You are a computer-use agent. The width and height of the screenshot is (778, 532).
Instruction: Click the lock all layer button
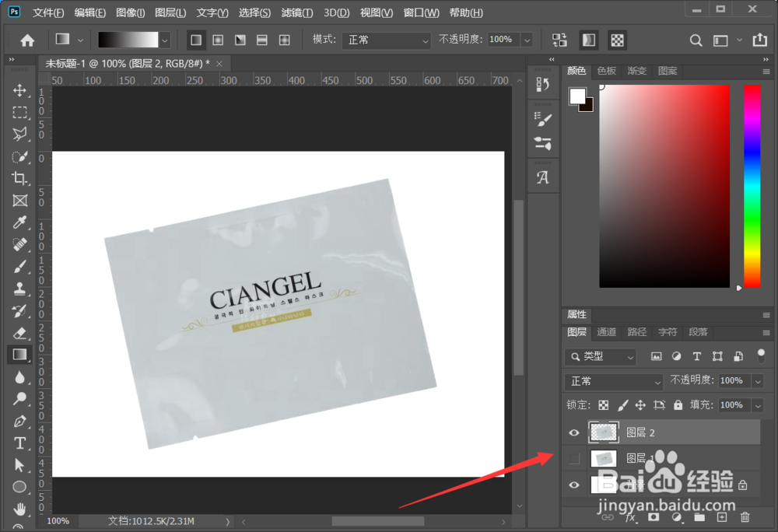point(678,405)
